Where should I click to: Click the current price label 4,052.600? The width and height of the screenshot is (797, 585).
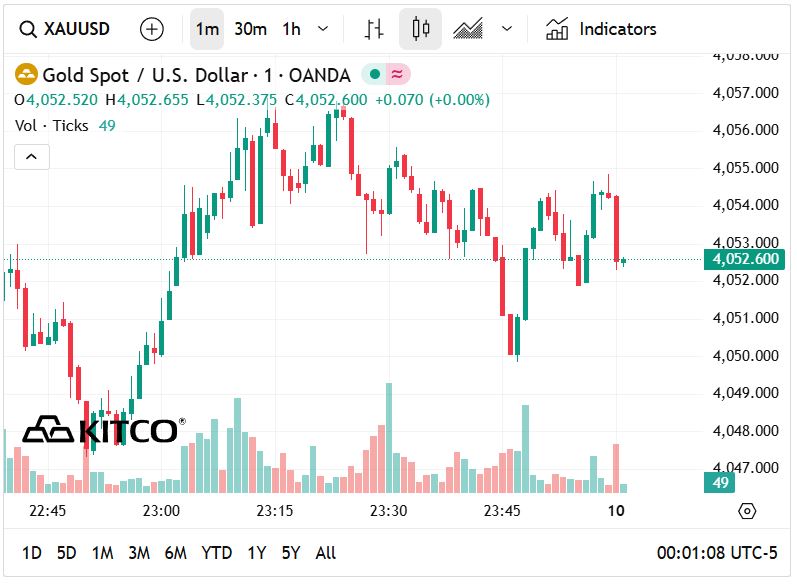744,260
